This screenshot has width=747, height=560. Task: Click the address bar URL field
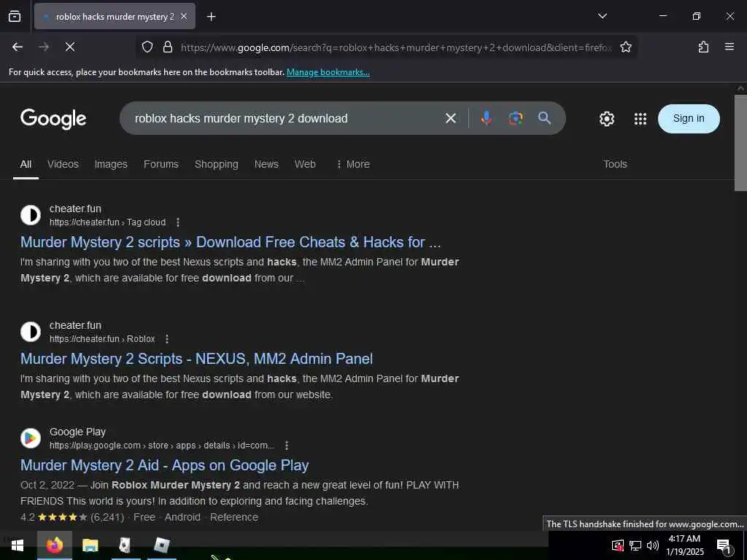tap(395, 47)
